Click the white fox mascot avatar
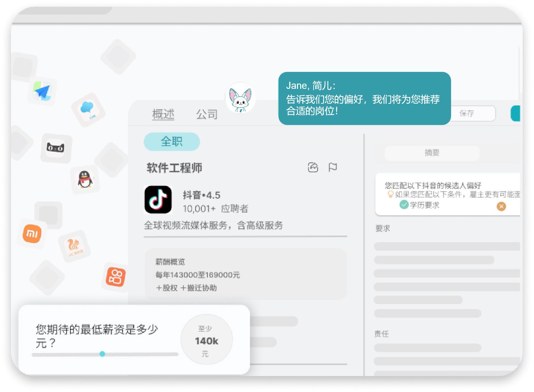 point(240,99)
